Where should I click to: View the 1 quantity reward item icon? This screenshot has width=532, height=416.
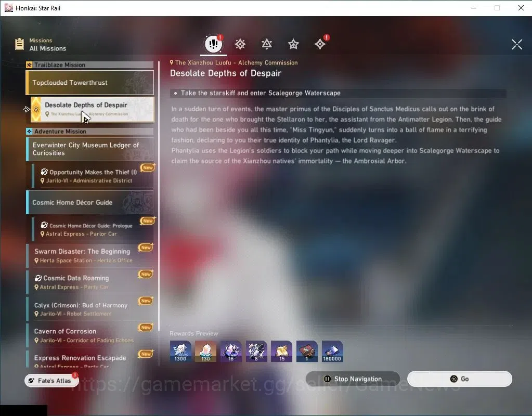pos(307,351)
